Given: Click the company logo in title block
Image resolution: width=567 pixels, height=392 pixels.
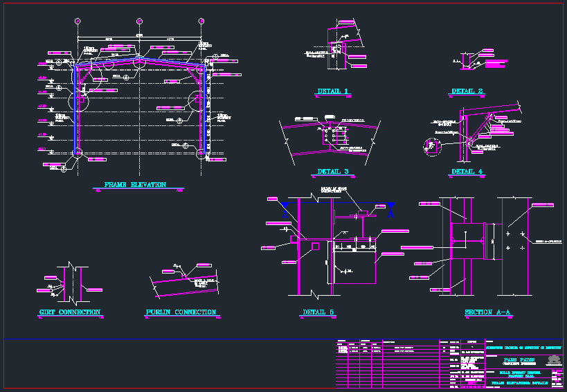Looking at the screenshot, I should click(552, 359).
